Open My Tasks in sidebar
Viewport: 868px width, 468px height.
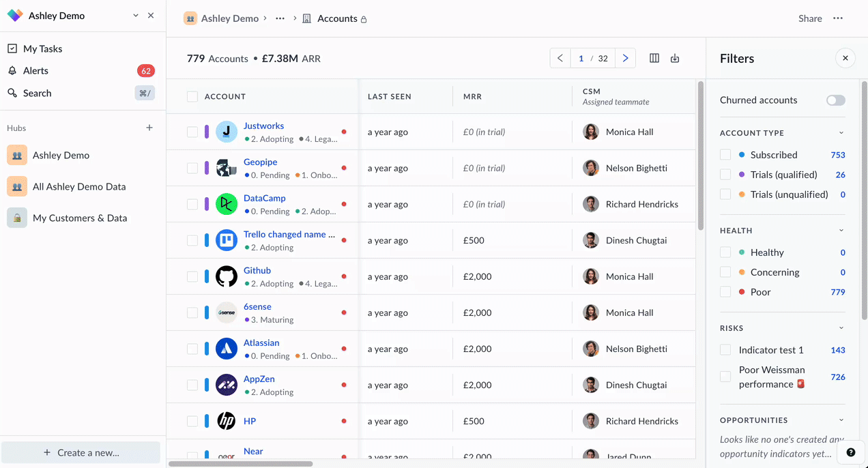click(42, 49)
